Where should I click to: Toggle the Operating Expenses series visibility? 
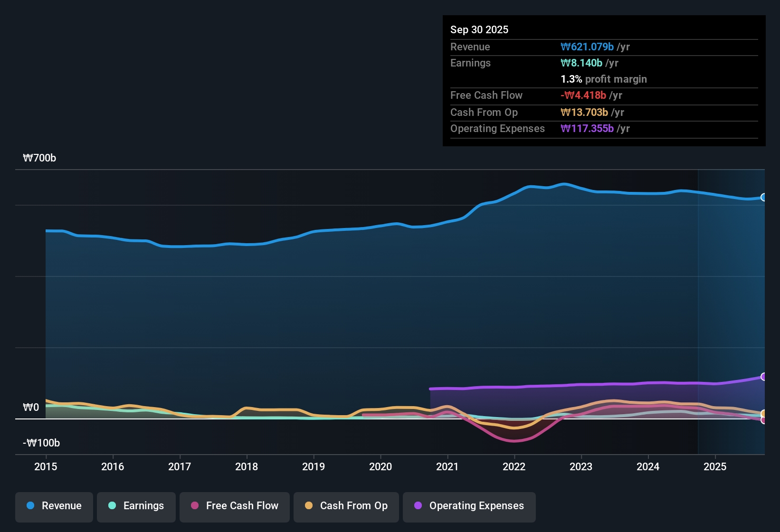tap(469, 506)
